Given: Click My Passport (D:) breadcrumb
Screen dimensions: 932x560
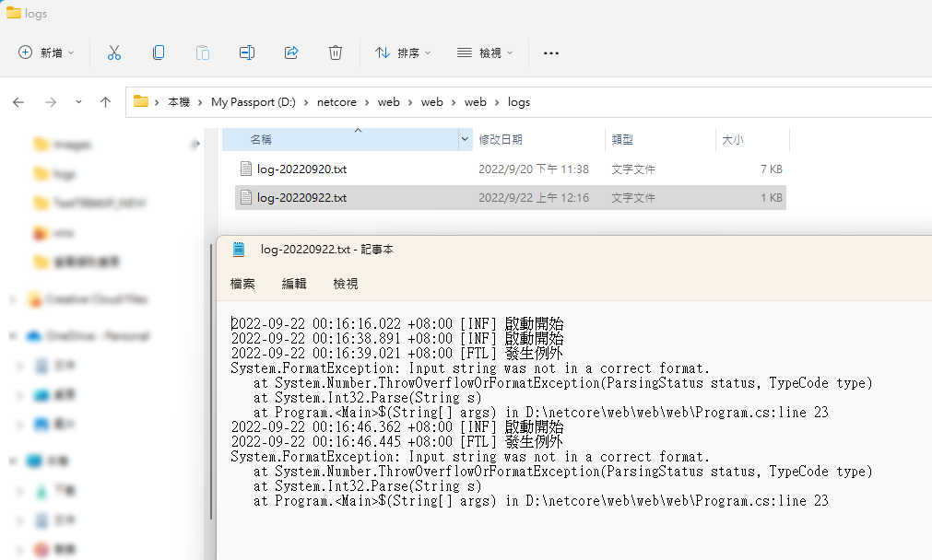Looking at the screenshot, I should click(x=254, y=102).
